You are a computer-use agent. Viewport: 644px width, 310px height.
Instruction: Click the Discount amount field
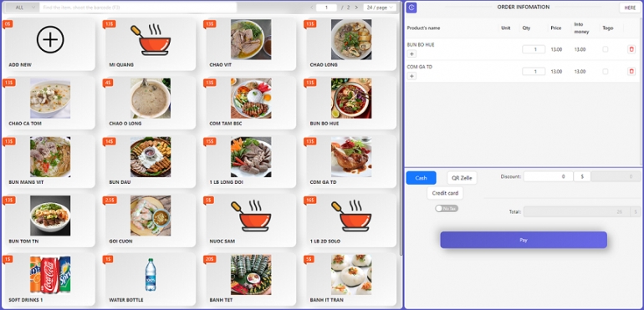click(x=549, y=176)
